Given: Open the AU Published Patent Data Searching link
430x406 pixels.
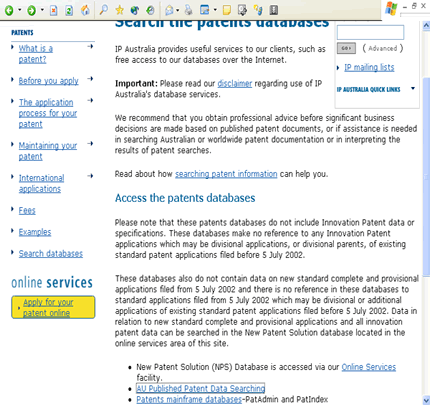Looking at the screenshot, I should (201, 388).
